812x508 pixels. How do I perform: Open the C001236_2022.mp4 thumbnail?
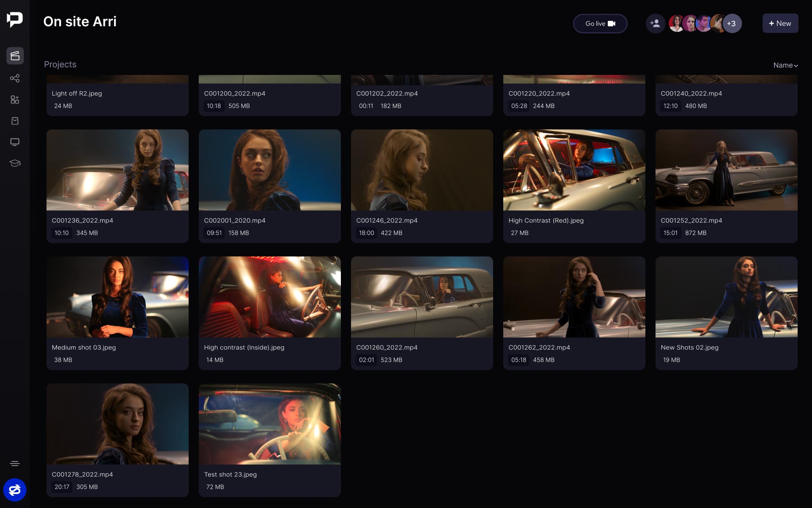(118, 170)
